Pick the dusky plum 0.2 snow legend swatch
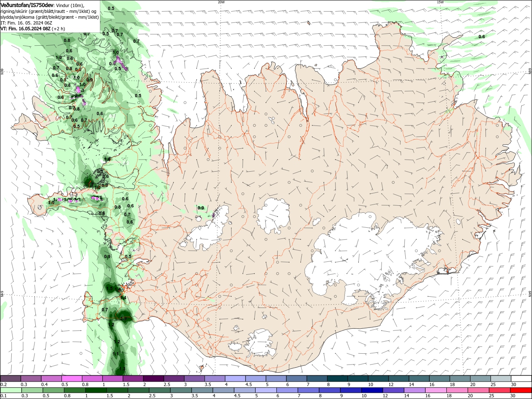Image resolution: width=532 pixels, height=399 pixels. [x=10, y=379]
